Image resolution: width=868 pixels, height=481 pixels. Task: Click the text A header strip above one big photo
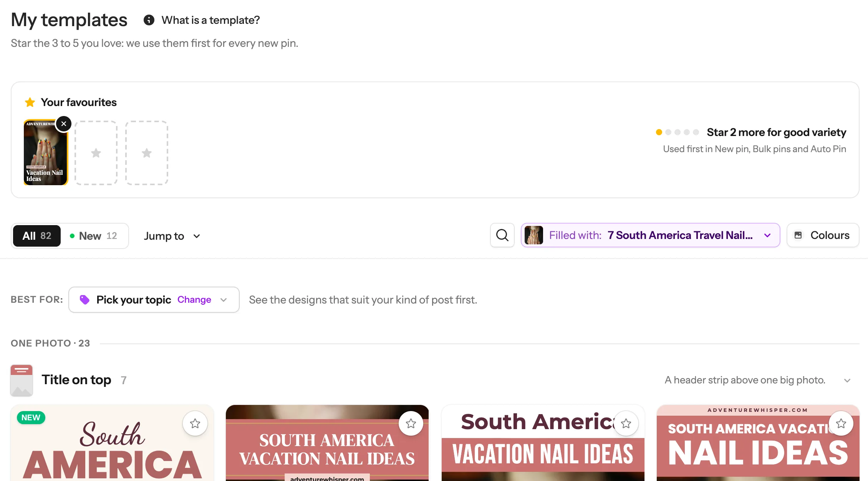745,380
